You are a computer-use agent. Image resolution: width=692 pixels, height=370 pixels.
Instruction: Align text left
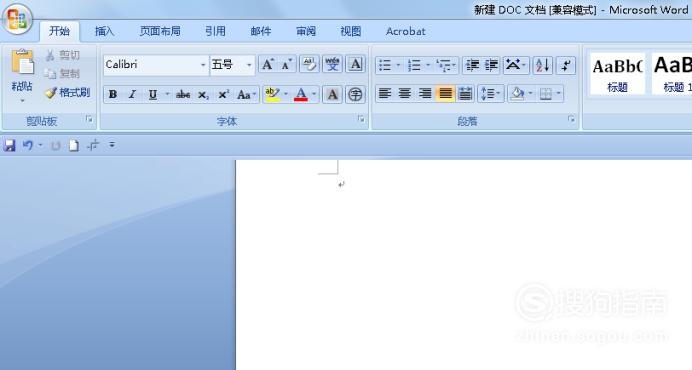pos(385,94)
